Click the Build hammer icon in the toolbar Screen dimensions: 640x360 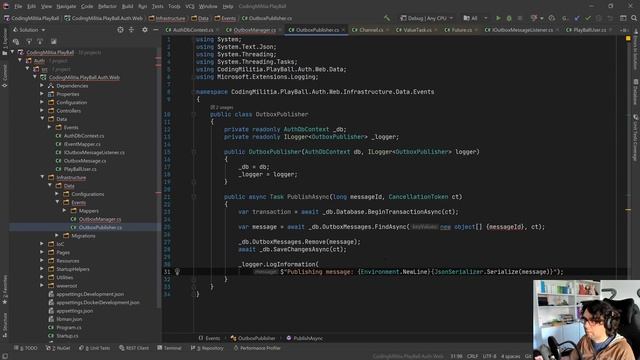click(387, 18)
